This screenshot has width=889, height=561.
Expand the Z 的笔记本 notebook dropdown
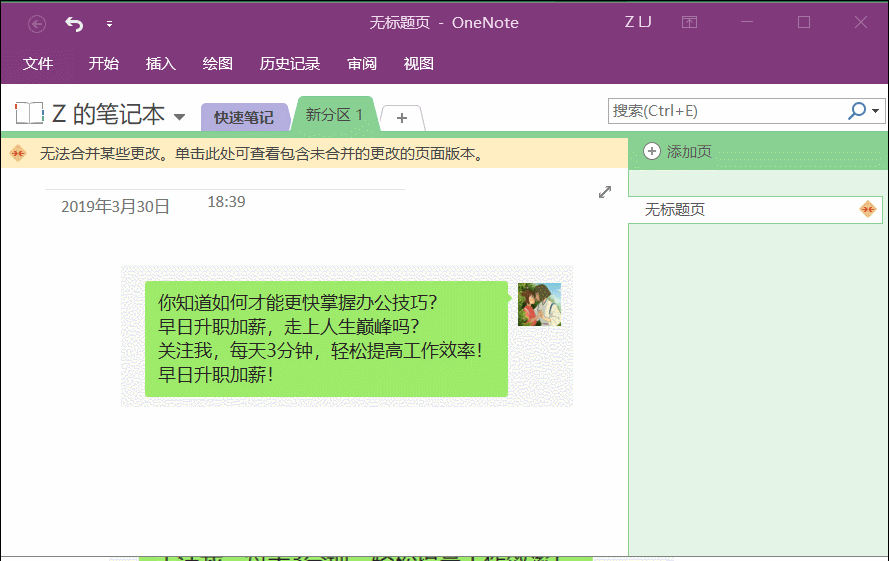click(179, 117)
